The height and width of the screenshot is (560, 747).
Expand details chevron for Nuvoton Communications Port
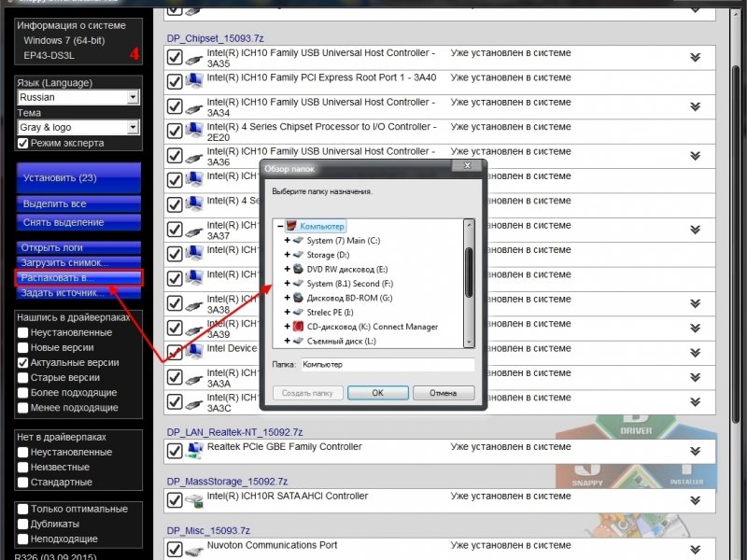point(695,550)
